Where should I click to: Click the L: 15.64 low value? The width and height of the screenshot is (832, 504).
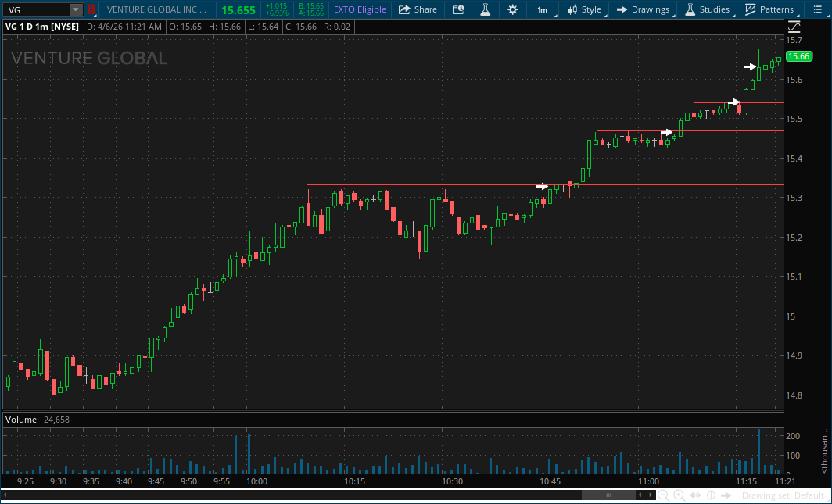tap(263, 27)
